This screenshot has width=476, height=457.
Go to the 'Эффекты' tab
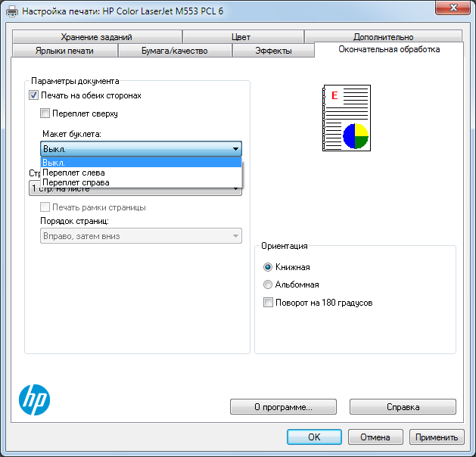pyautogui.click(x=273, y=51)
